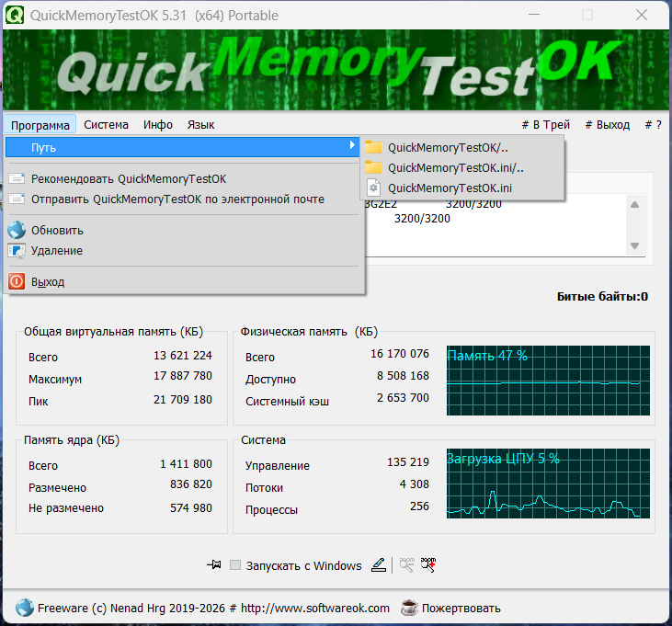This screenshot has height=626, width=672.
Task: Click the globe icon next to Обновить
Action: point(17,231)
